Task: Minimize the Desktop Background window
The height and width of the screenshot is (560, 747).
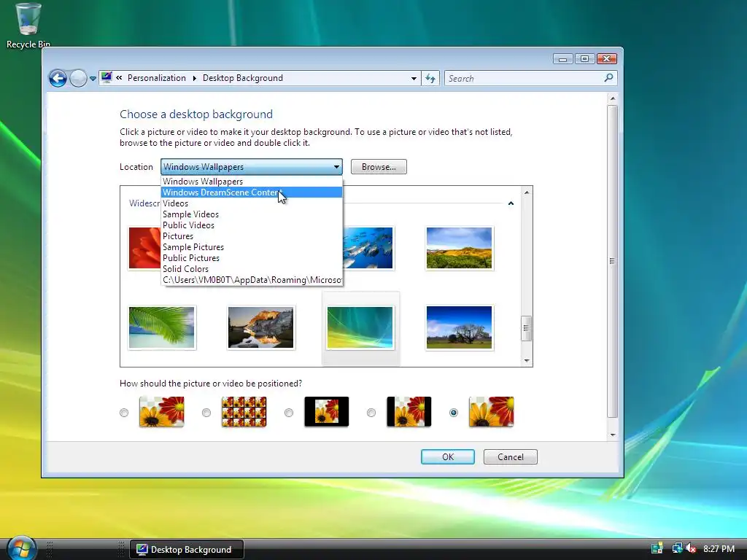Action: coord(563,59)
